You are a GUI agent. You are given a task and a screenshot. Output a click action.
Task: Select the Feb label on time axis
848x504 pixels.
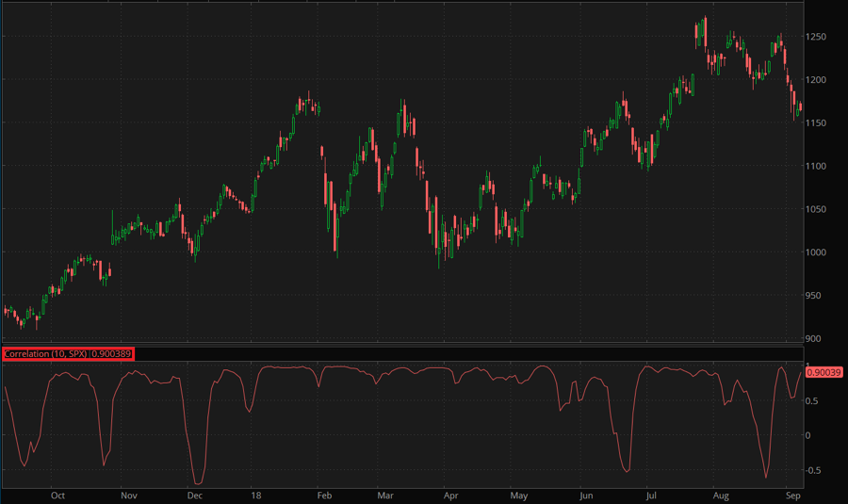(x=322, y=495)
